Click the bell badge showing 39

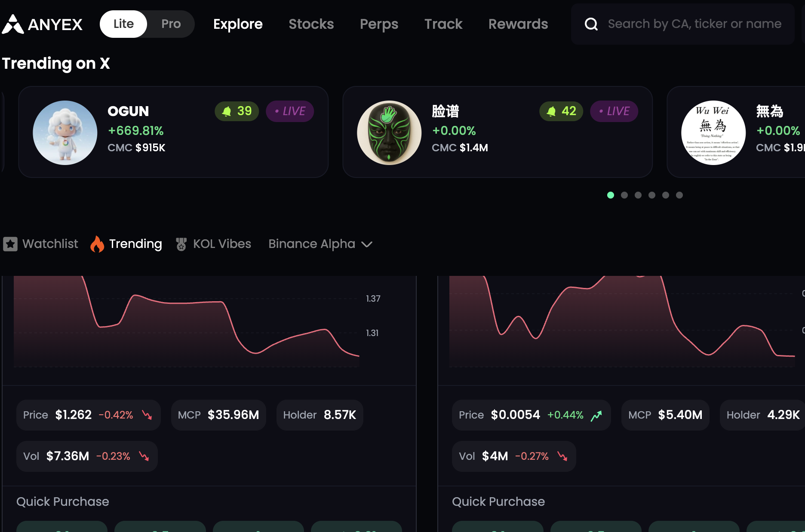pos(237,111)
